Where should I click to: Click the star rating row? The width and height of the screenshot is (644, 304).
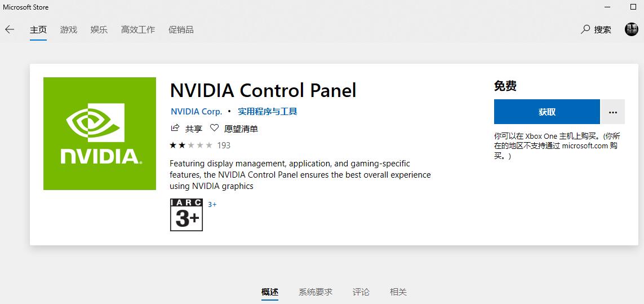tap(191, 145)
